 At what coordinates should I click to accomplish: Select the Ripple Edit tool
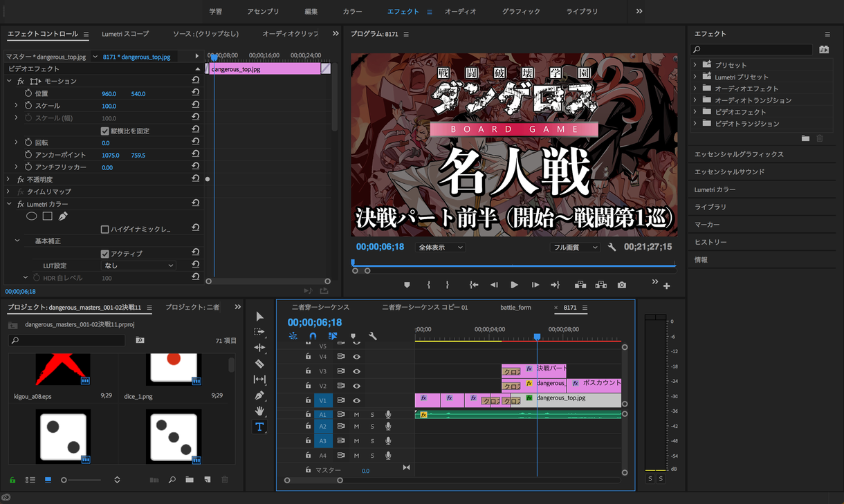[x=259, y=348]
